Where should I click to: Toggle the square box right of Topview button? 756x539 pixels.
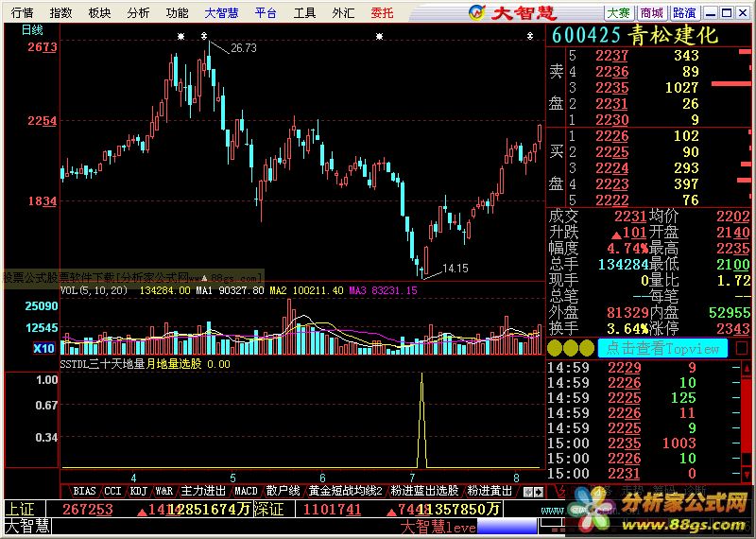(x=742, y=348)
